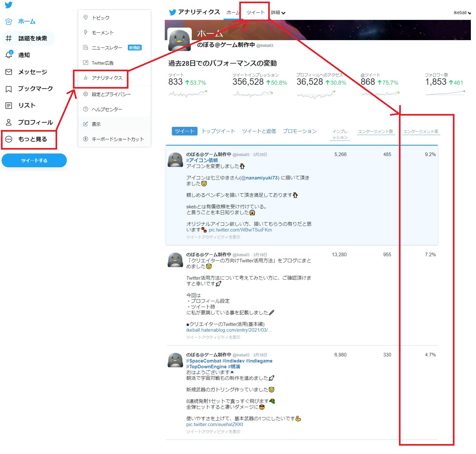Switch to the ツイート tab in analytics header

click(255, 12)
